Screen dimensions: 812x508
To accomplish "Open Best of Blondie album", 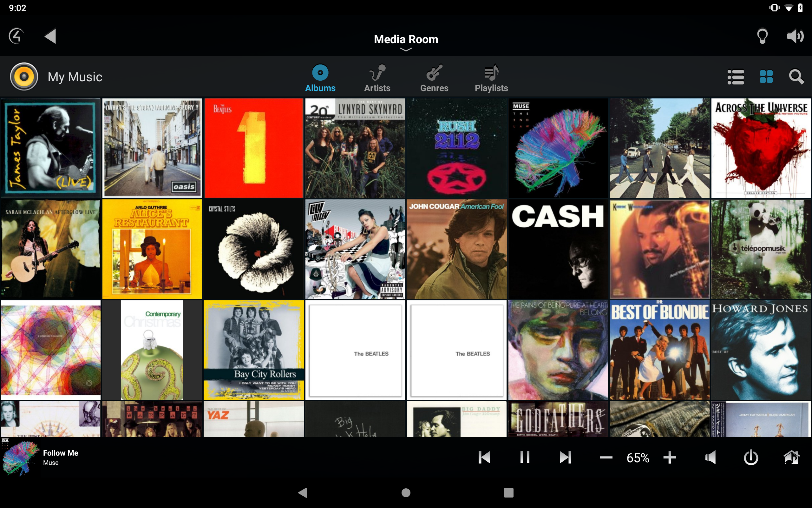I will point(660,350).
